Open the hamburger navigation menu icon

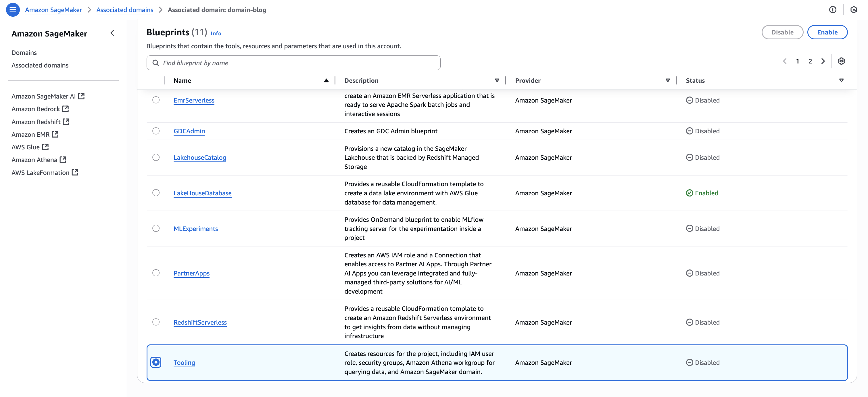coord(13,9)
